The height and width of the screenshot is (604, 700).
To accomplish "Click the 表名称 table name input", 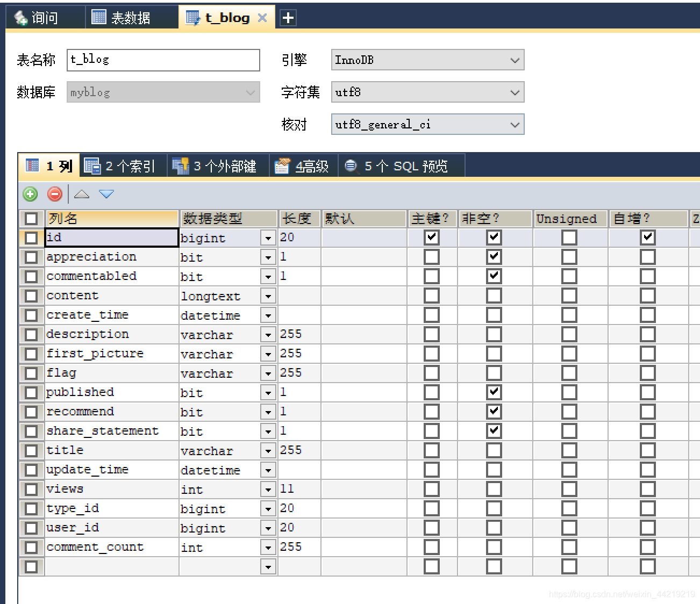I will (163, 60).
